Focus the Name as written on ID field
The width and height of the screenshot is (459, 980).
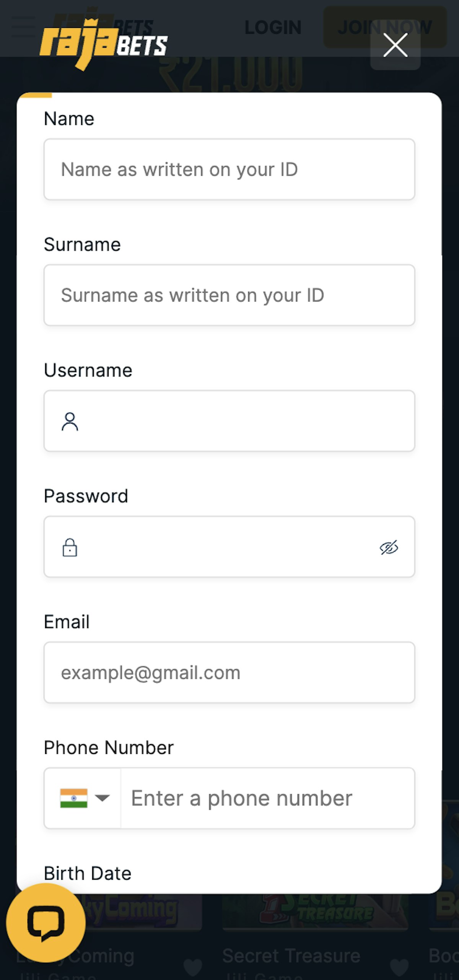click(x=229, y=169)
